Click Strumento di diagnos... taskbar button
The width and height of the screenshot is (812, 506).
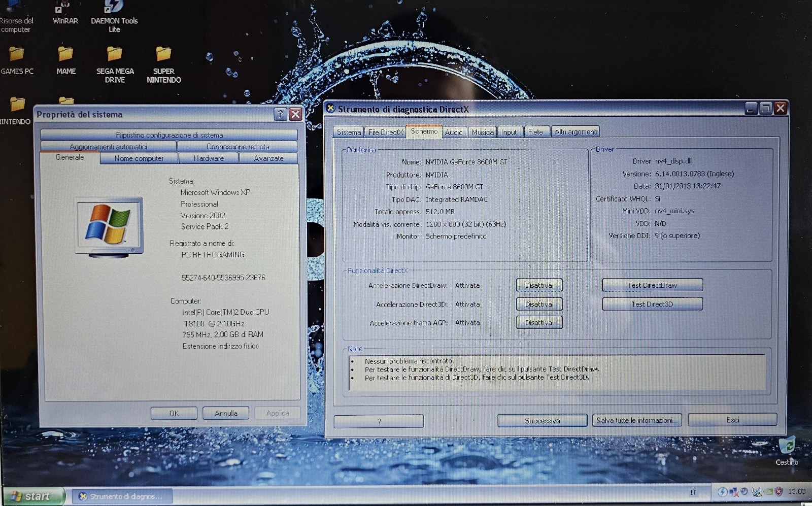[122, 496]
